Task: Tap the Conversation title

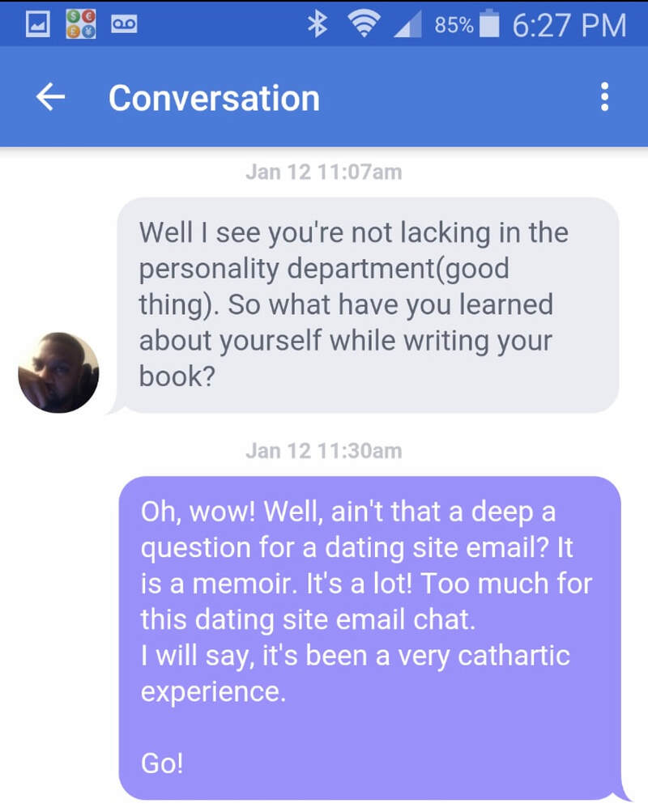Action: click(x=214, y=98)
